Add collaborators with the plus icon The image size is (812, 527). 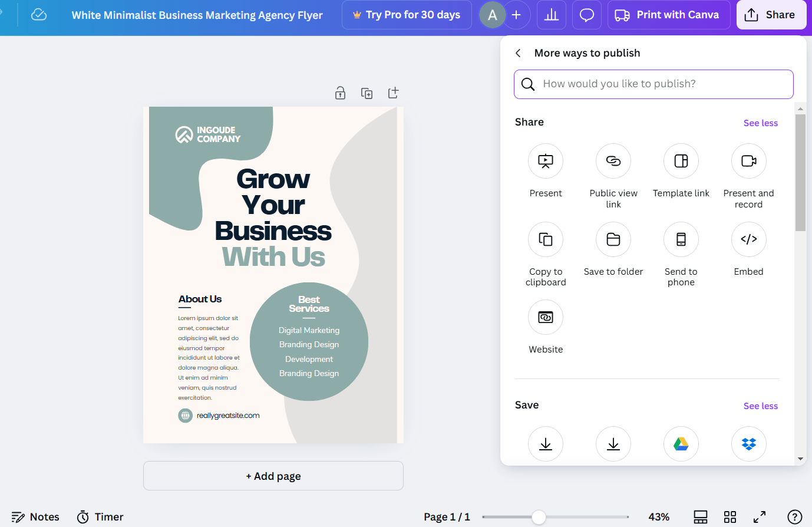[516, 15]
